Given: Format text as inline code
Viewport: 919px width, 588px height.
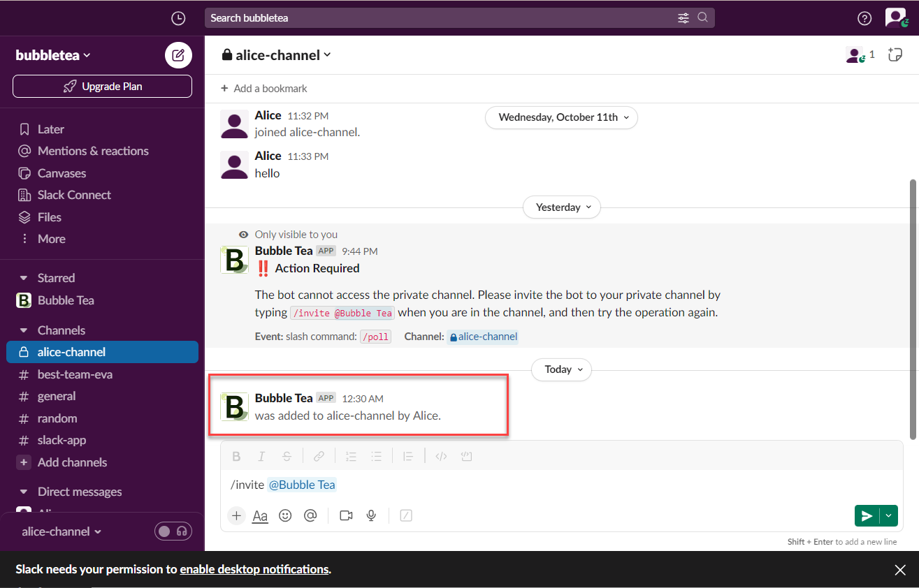Looking at the screenshot, I should pos(441,456).
